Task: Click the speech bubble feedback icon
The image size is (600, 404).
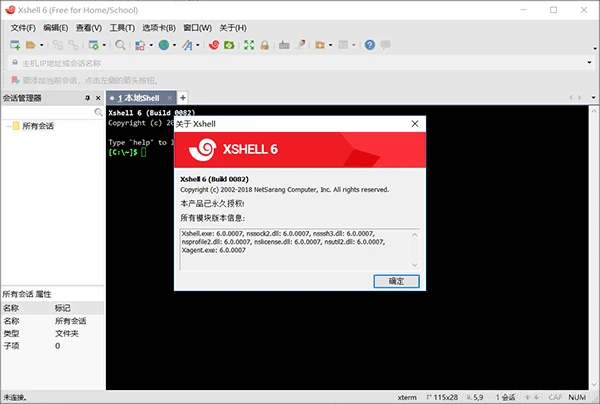Action: 385,45
